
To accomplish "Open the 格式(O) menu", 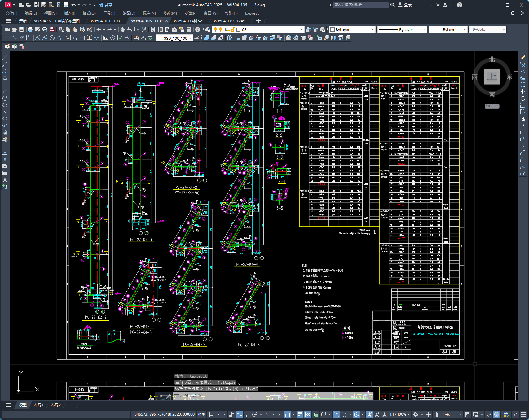I will 89,13.
